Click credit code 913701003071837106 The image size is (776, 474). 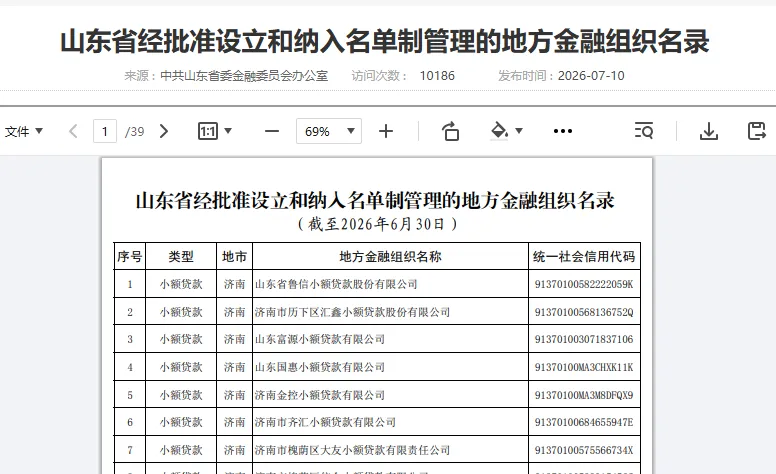pos(584,339)
